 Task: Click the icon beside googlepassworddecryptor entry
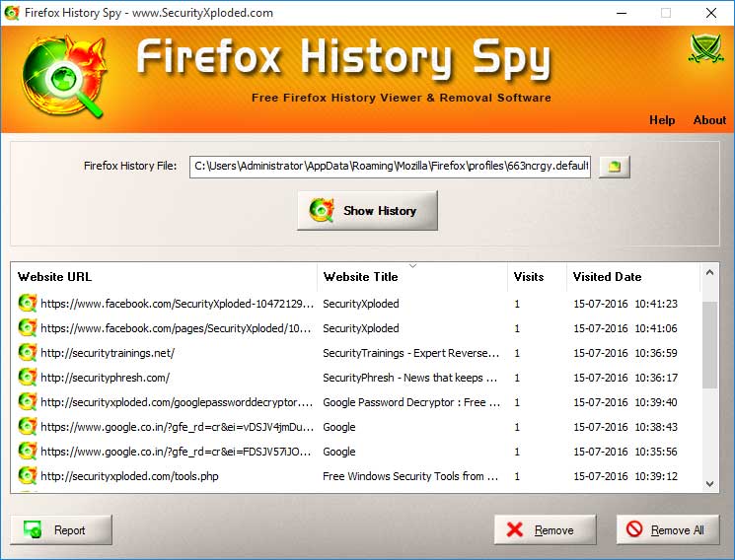[x=28, y=402]
